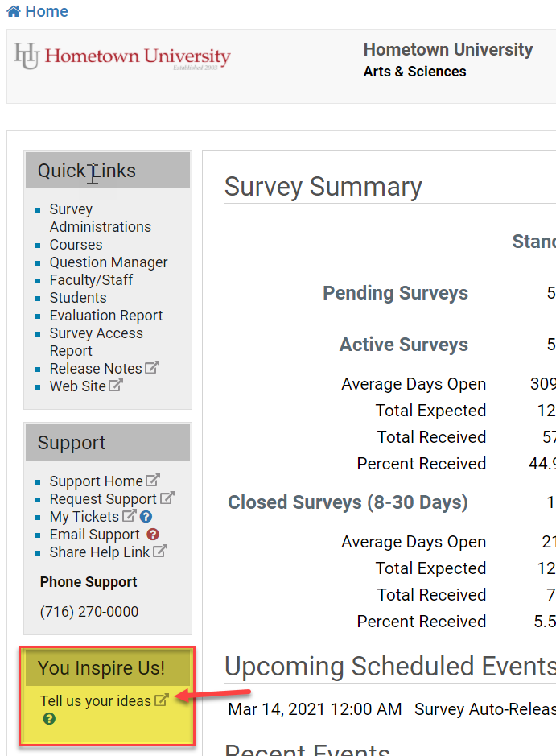
Task: Click the blue help icon beside My Tickets
Action: 146,517
